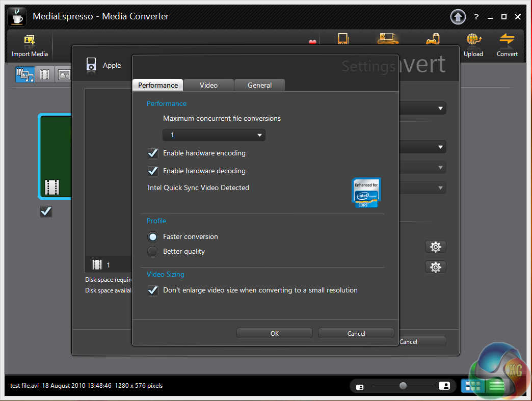Click the large thumbnail size icon
This screenshot has width=532, height=401.
[x=444, y=386]
